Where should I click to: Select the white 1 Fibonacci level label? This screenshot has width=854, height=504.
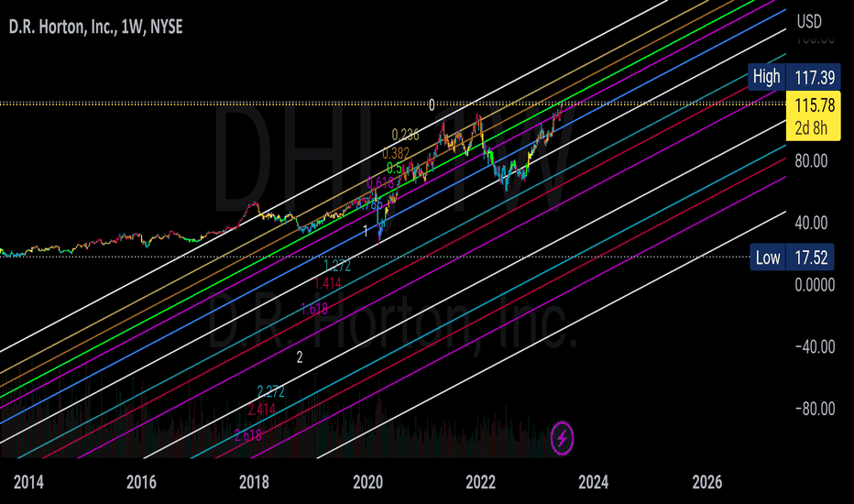(366, 231)
